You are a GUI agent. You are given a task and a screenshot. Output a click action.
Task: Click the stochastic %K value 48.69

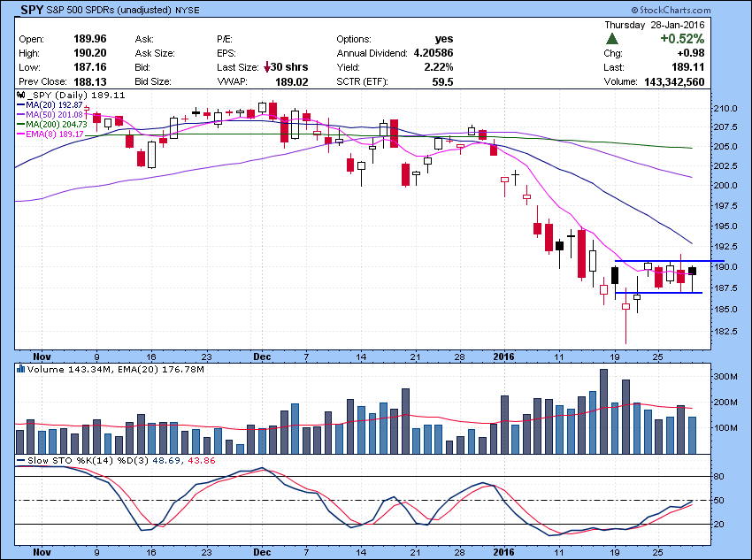166,460
